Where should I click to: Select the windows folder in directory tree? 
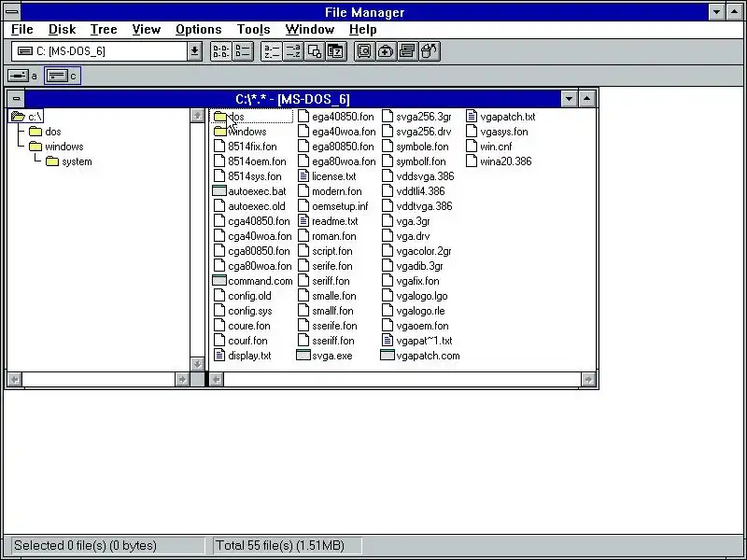[56, 147]
